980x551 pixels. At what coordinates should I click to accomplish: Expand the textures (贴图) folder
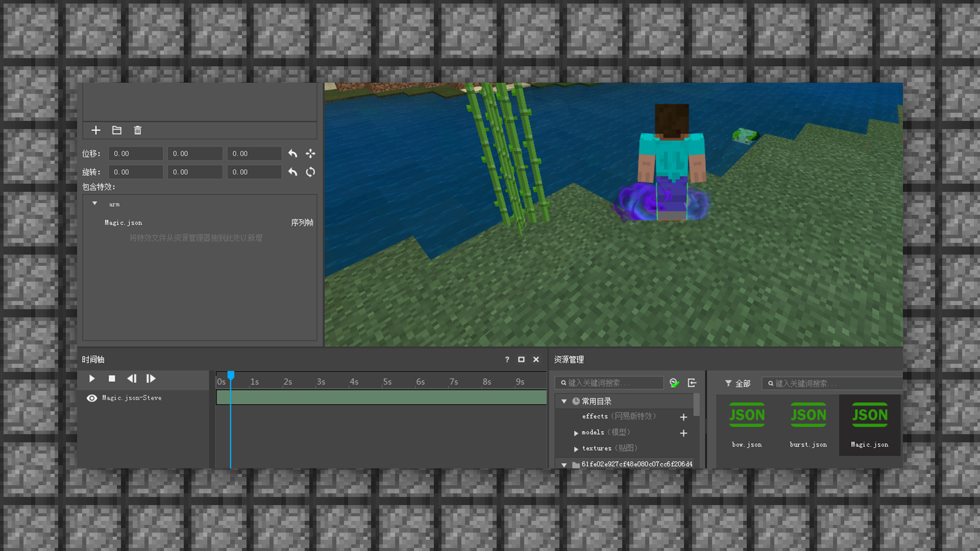576,449
